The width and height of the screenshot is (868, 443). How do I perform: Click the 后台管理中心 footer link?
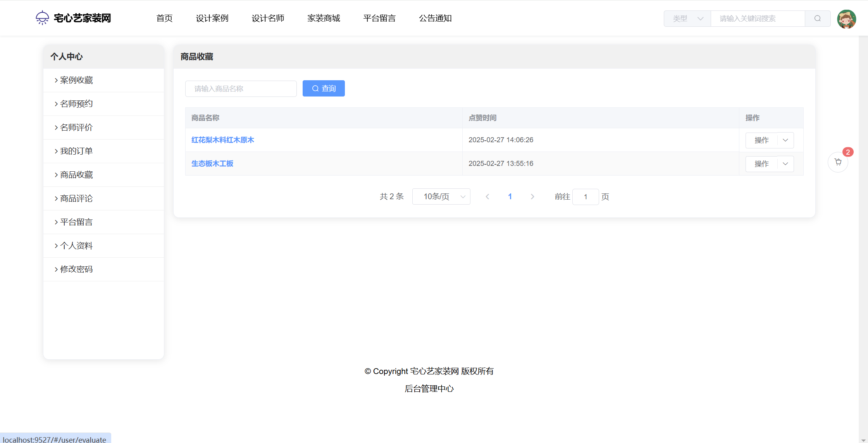tap(429, 389)
